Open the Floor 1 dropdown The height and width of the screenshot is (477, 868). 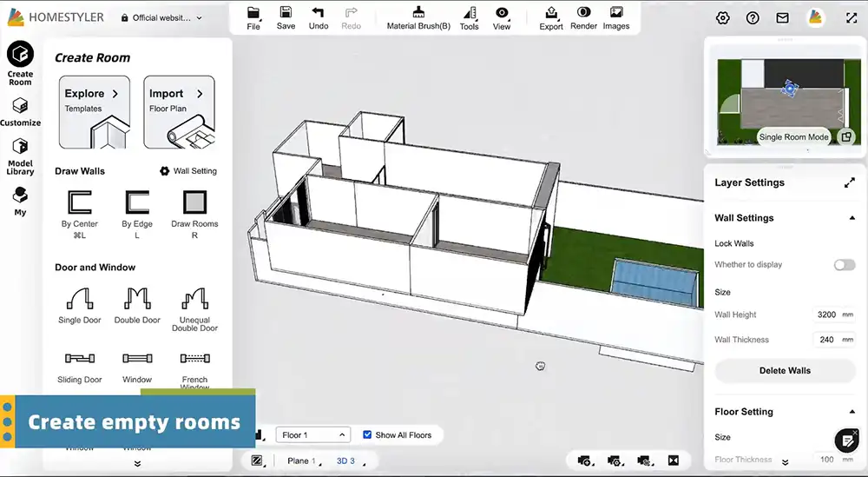coord(312,435)
